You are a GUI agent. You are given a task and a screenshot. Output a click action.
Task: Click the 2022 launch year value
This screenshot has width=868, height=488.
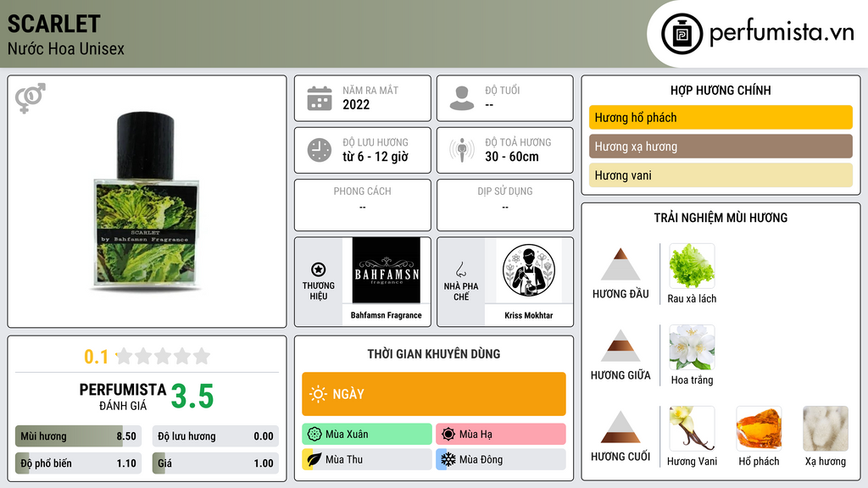356,104
